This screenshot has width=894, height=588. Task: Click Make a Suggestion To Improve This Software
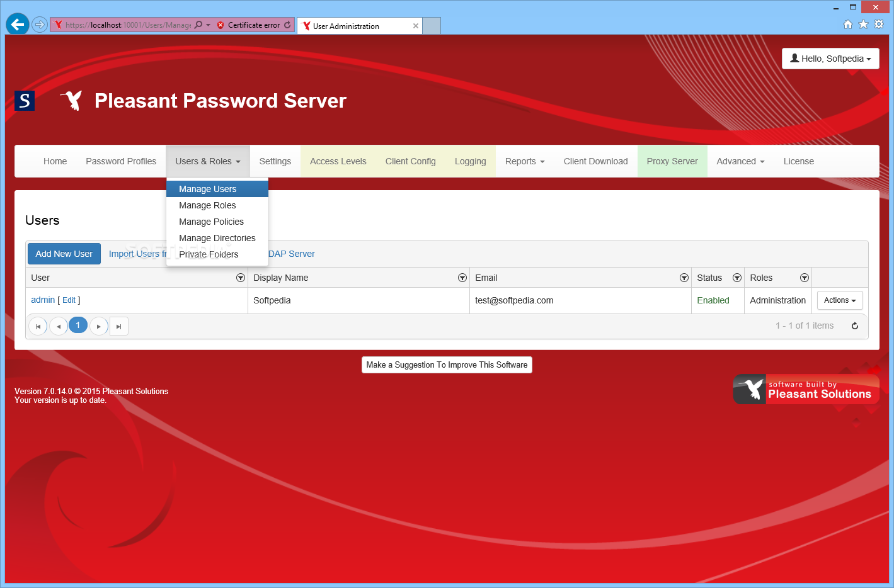[447, 365]
